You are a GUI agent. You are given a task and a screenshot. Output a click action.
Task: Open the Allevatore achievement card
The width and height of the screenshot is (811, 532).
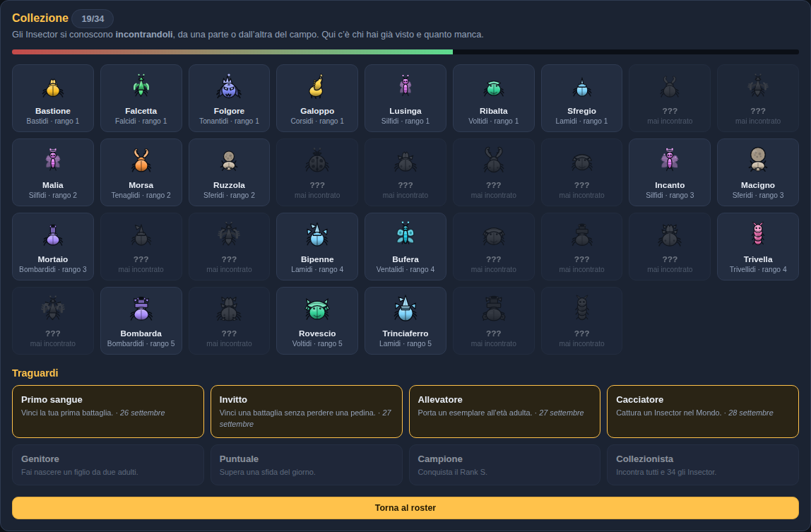coord(504,411)
